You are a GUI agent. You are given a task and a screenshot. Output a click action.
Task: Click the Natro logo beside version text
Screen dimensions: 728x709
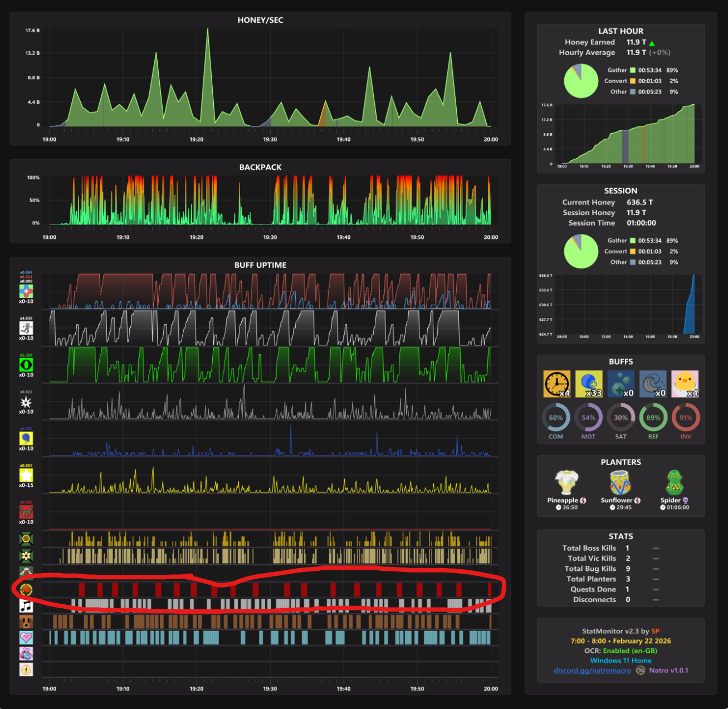click(x=639, y=671)
